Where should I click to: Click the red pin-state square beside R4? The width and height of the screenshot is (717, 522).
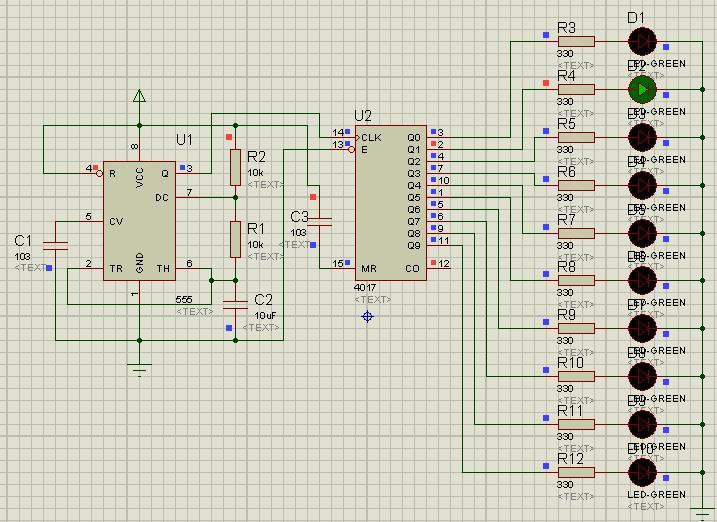546,83
